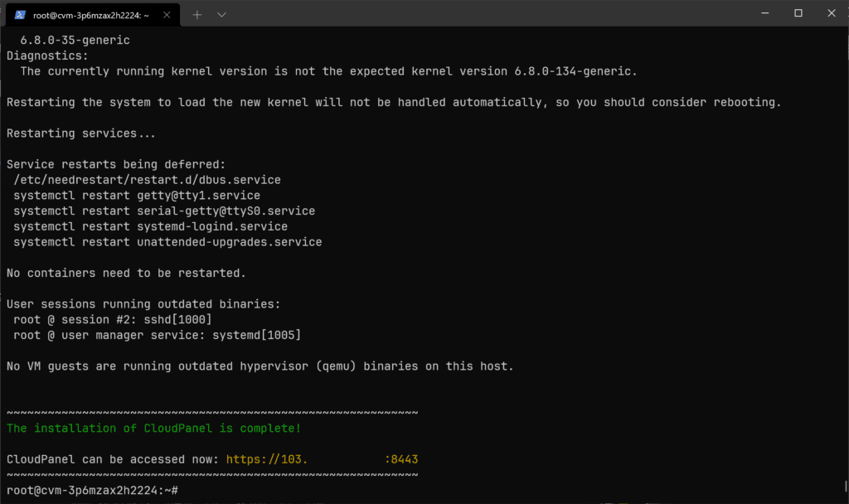Image resolution: width=849 pixels, height=504 pixels.
Task: Click the root@cvm-3p6mzax2h2224:~# prompt
Action: tap(92, 491)
